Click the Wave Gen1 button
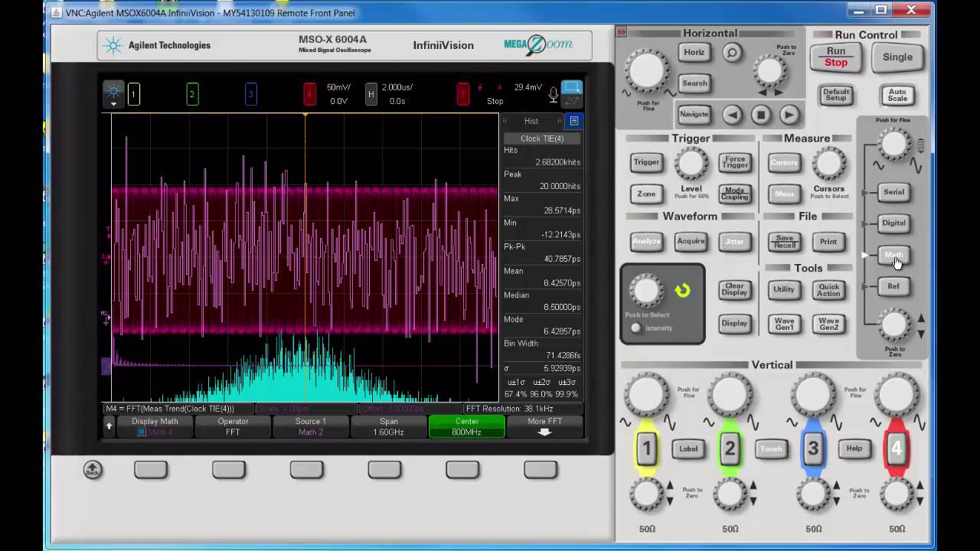This screenshot has height=551, width=980. 784,323
